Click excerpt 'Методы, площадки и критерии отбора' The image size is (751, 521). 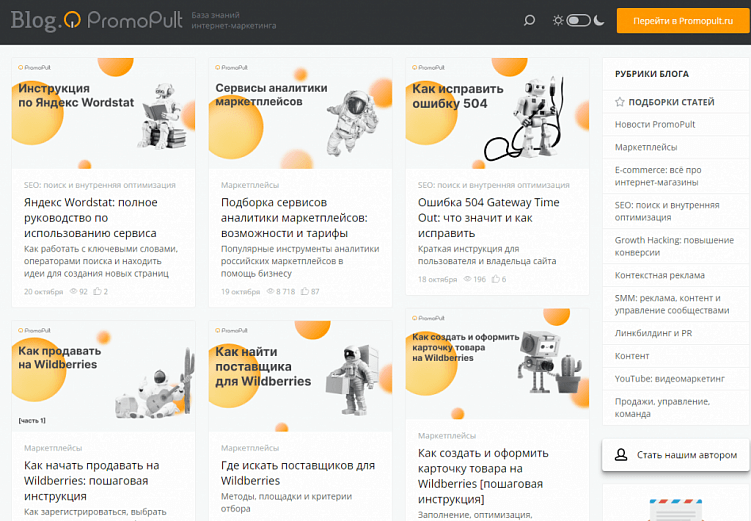[x=286, y=502]
